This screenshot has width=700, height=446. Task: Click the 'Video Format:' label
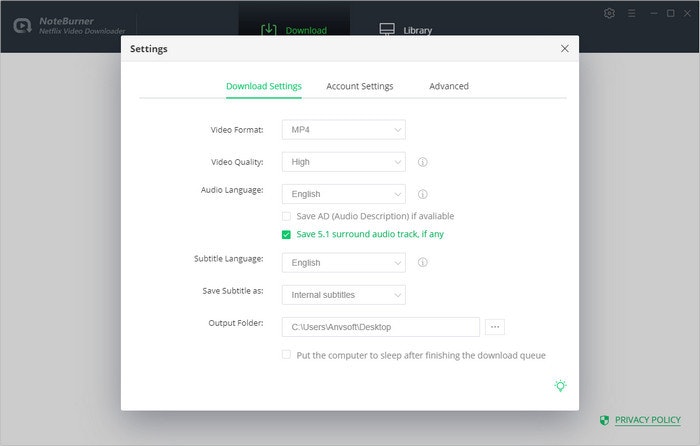pyautogui.click(x=237, y=130)
